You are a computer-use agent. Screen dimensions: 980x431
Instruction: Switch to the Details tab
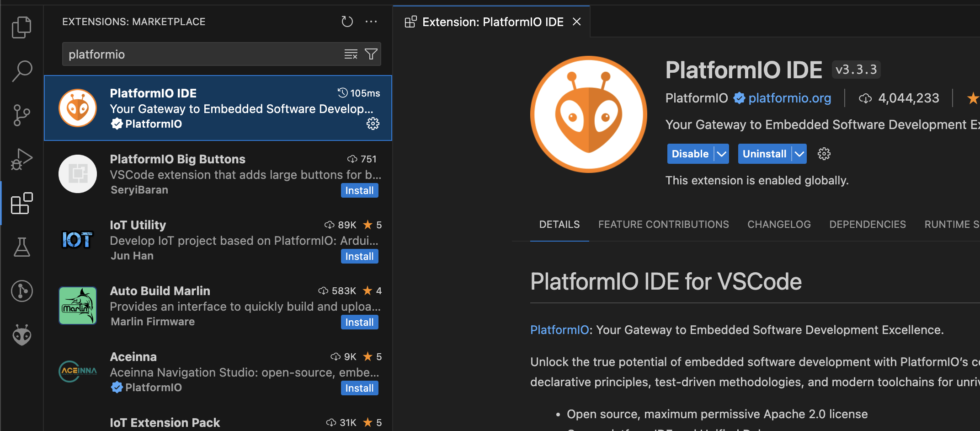point(559,224)
